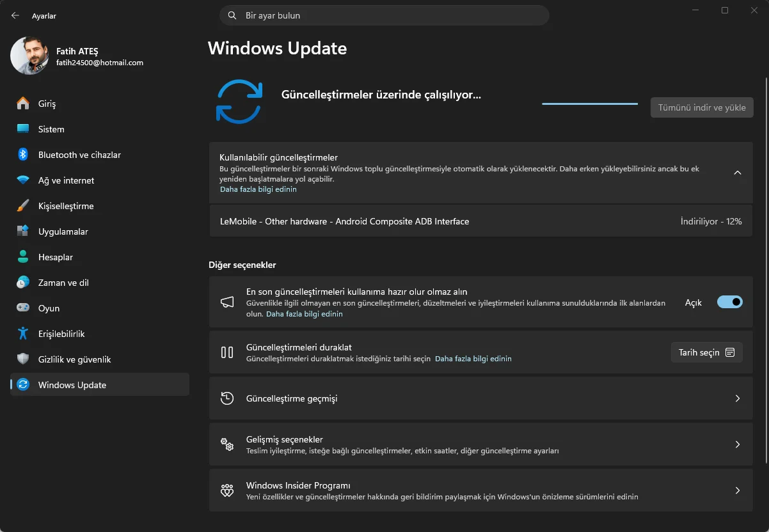
Task: Click the gears icon for Gelişmiş seçenekler
Action: [x=227, y=444]
